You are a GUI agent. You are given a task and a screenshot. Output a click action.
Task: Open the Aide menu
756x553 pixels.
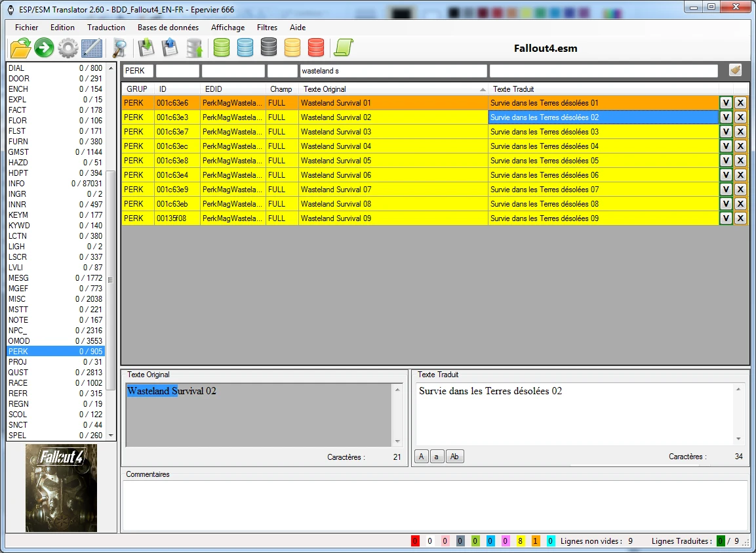coord(298,28)
